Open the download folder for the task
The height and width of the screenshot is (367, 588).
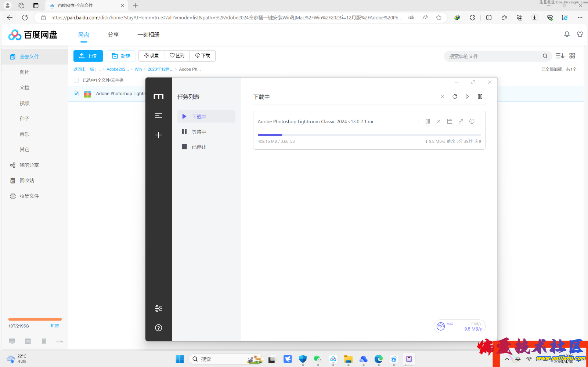pos(450,121)
